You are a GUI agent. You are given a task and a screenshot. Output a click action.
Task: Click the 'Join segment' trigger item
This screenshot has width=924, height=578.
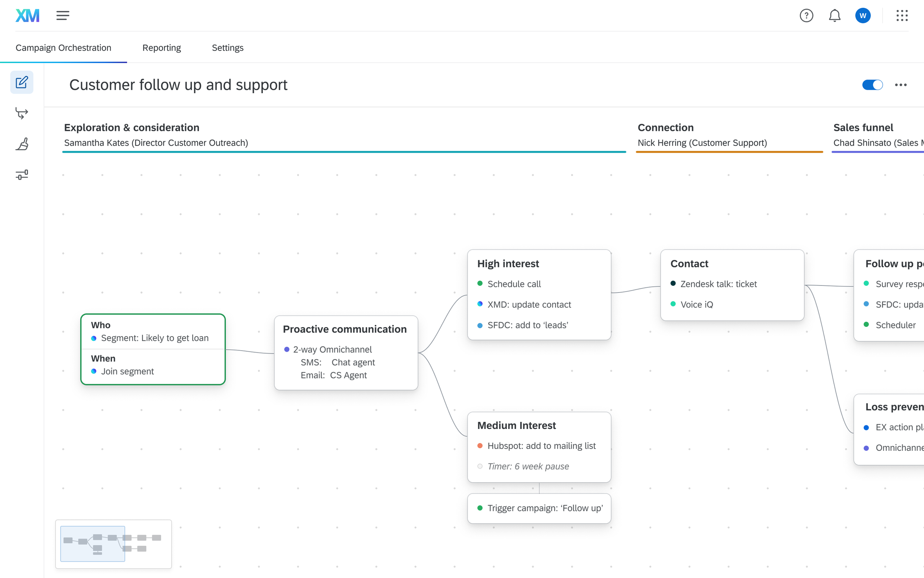coord(128,371)
